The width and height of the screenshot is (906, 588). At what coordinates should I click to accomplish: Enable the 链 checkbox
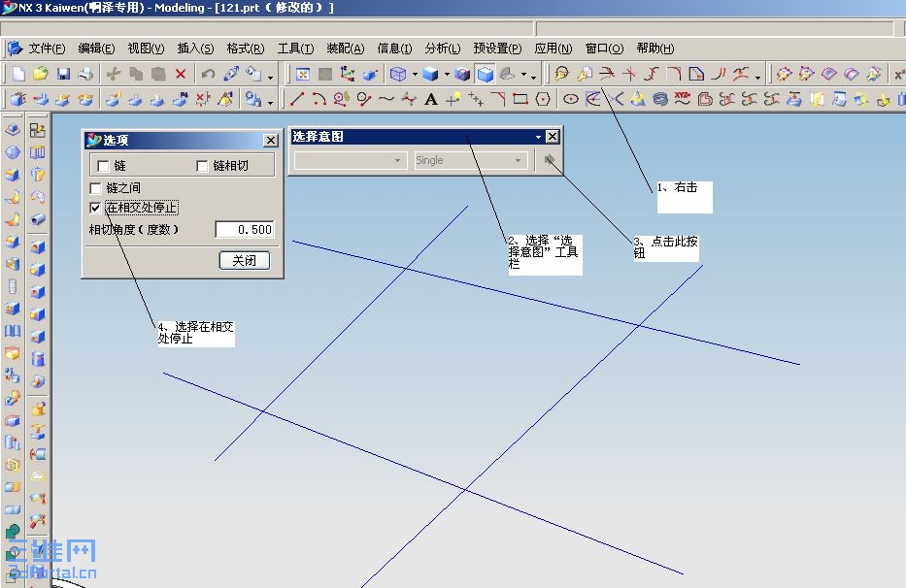click(104, 166)
